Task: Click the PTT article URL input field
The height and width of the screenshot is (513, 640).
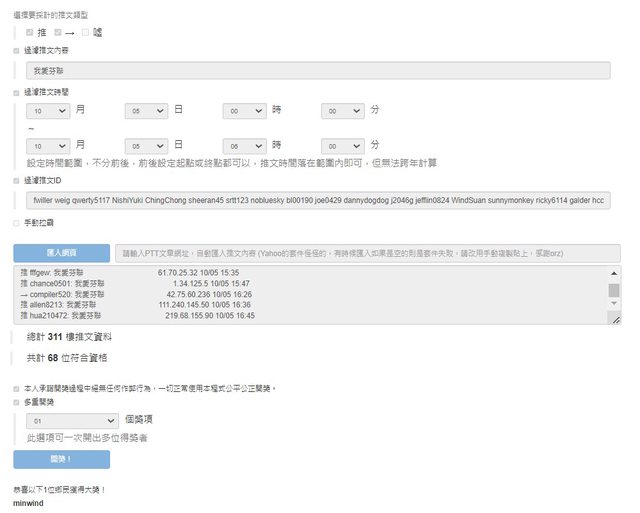Action: pos(367,253)
